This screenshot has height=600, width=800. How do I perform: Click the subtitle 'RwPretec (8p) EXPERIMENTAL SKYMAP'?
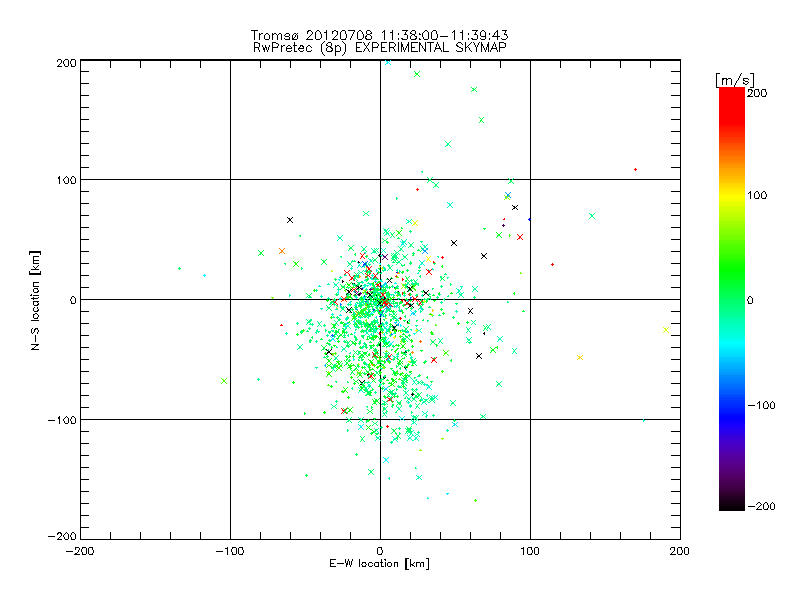[380, 48]
